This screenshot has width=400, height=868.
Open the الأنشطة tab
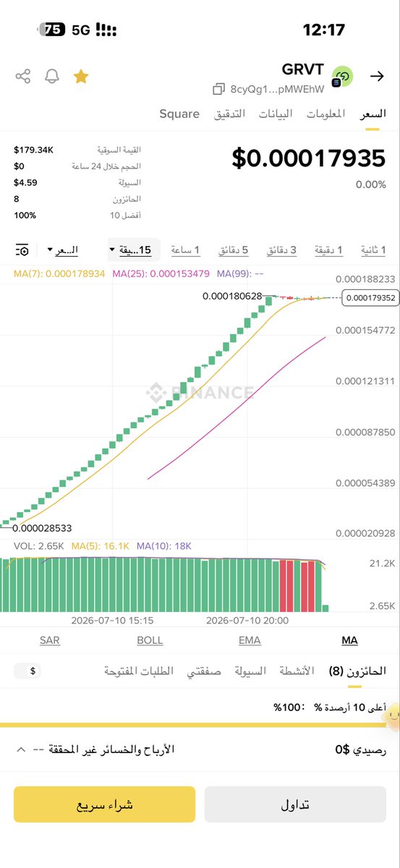pos(297,671)
